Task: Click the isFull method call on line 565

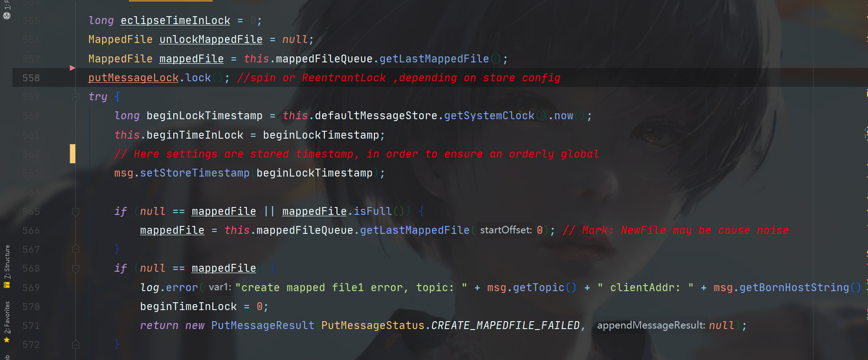Action: 373,212
